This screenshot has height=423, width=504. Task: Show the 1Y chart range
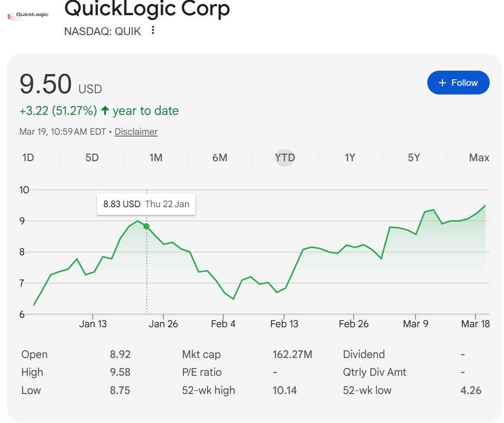click(x=350, y=157)
